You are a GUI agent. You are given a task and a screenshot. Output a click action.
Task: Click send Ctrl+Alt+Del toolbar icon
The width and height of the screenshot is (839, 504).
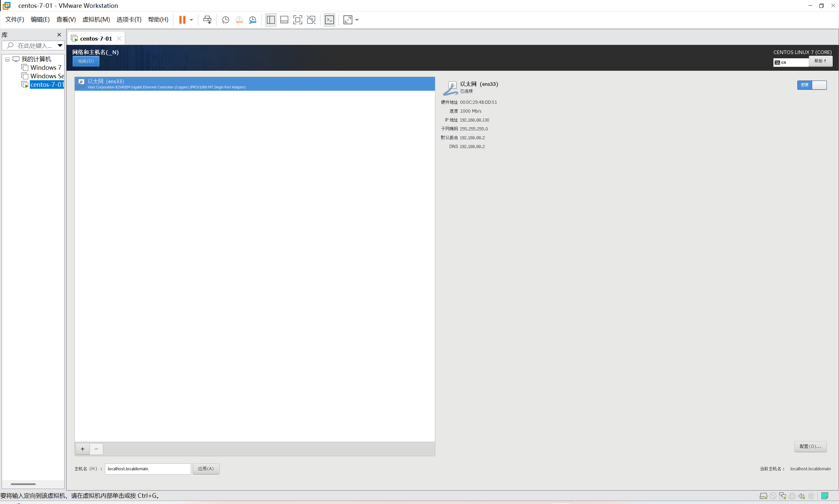point(207,20)
